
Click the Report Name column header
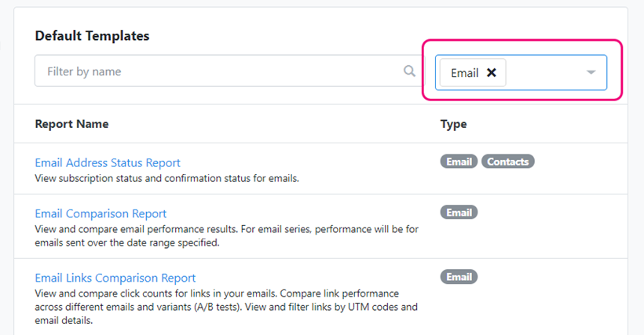click(x=72, y=124)
